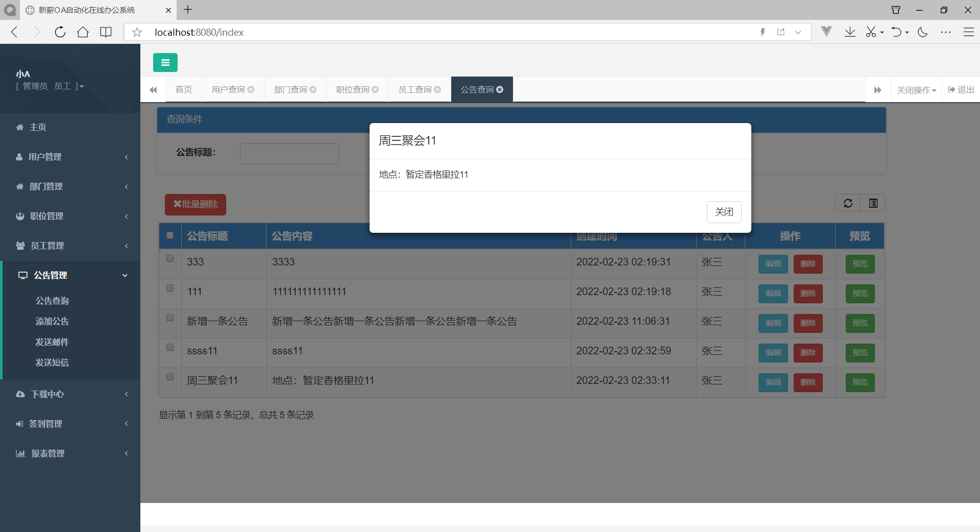Expand the 用户管理 sidebar menu
Image resolution: width=980 pixels, height=532 pixels.
[70, 157]
